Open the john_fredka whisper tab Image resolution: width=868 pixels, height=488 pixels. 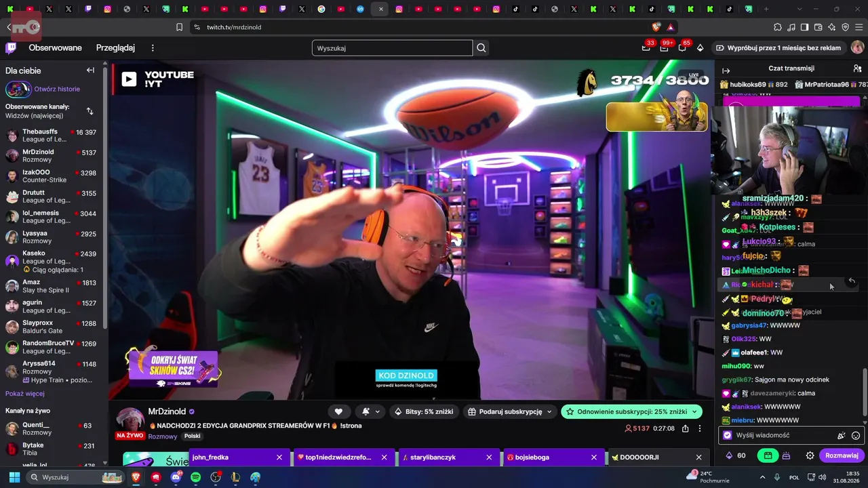pyautogui.click(x=231, y=457)
